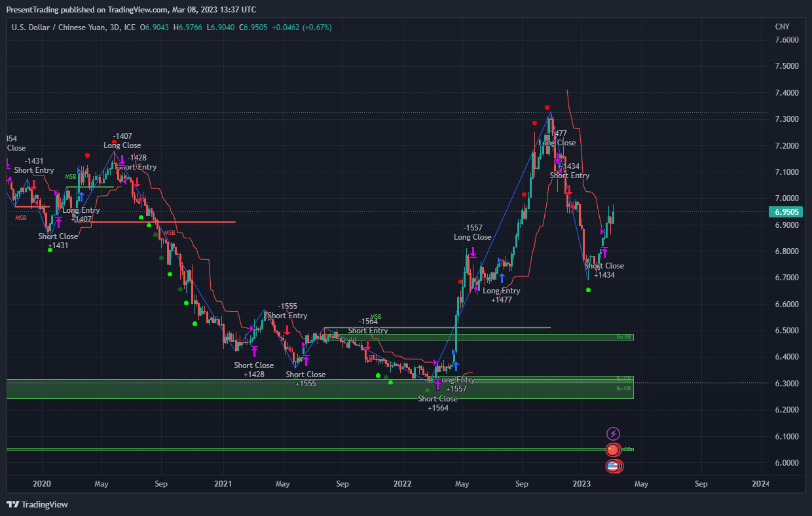
Task: Click the CNY currency label
Action: (782, 27)
